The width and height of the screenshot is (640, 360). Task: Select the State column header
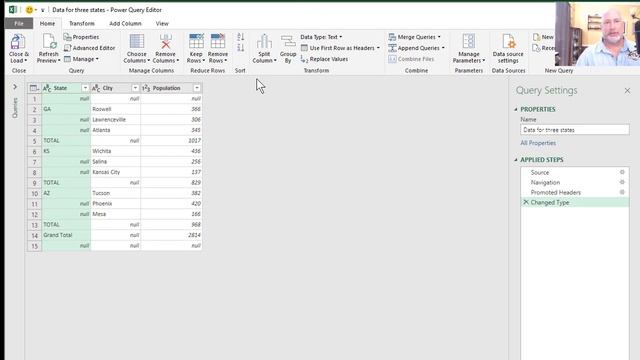[66, 88]
